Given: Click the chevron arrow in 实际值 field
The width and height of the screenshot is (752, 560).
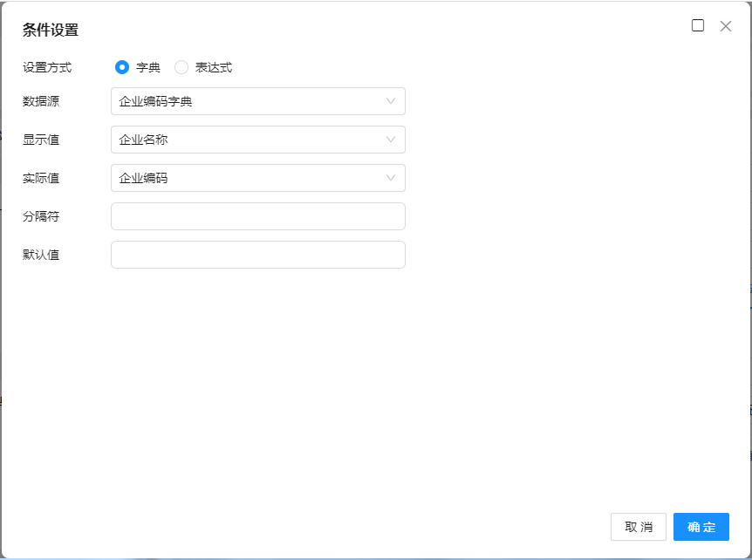Looking at the screenshot, I should coord(391,178).
